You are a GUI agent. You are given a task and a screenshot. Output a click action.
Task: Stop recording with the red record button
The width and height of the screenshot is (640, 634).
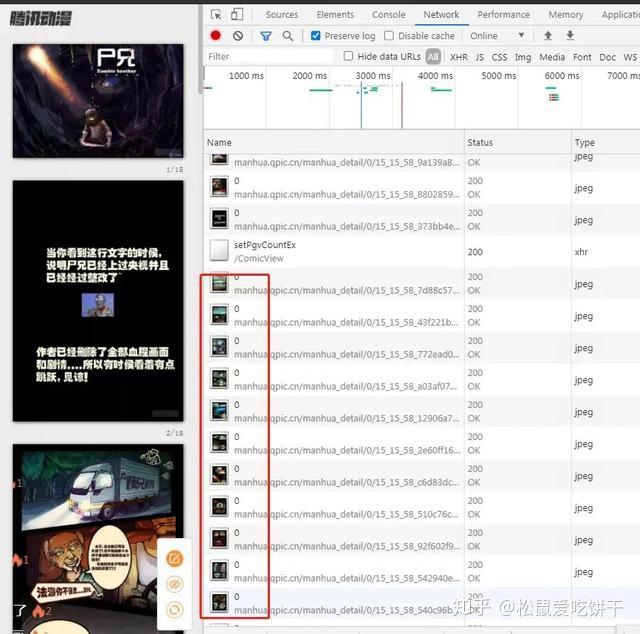pyautogui.click(x=216, y=36)
